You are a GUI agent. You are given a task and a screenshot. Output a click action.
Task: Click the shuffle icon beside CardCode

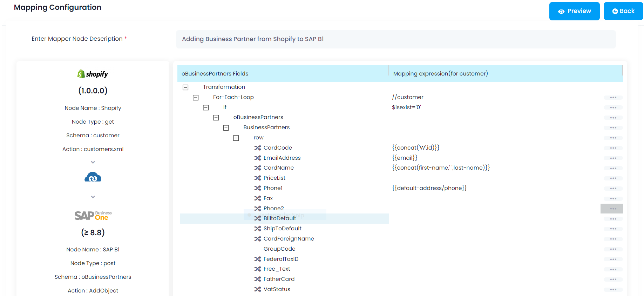pyautogui.click(x=258, y=148)
